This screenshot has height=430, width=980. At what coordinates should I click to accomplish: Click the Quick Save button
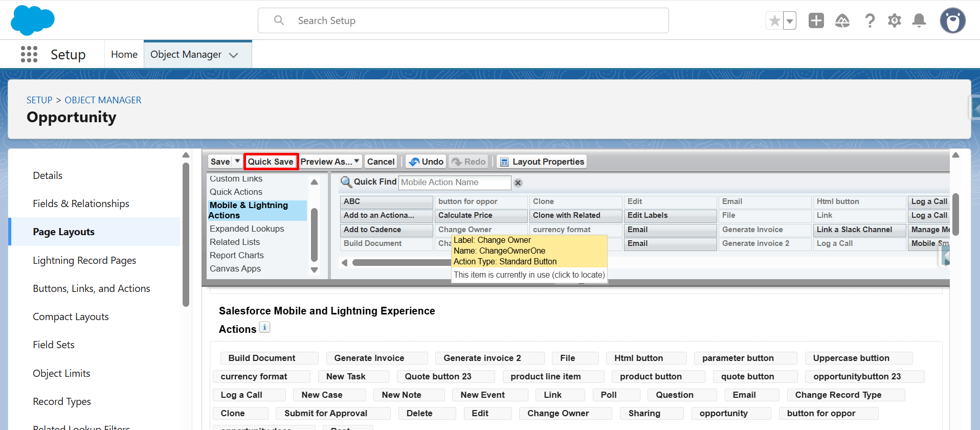[x=271, y=162]
